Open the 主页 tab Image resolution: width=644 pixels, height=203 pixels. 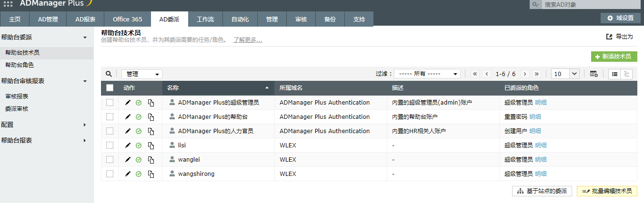[15, 19]
